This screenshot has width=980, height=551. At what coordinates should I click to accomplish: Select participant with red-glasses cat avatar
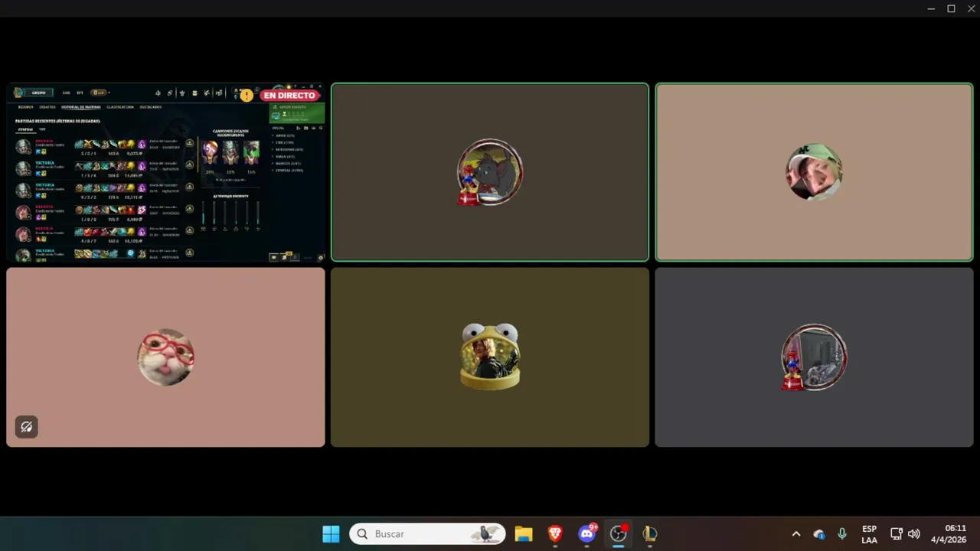(x=165, y=357)
